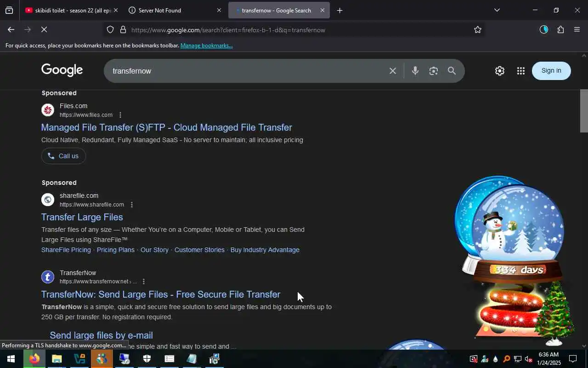
Task: Open the network tray icon
Action: tap(517, 359)
